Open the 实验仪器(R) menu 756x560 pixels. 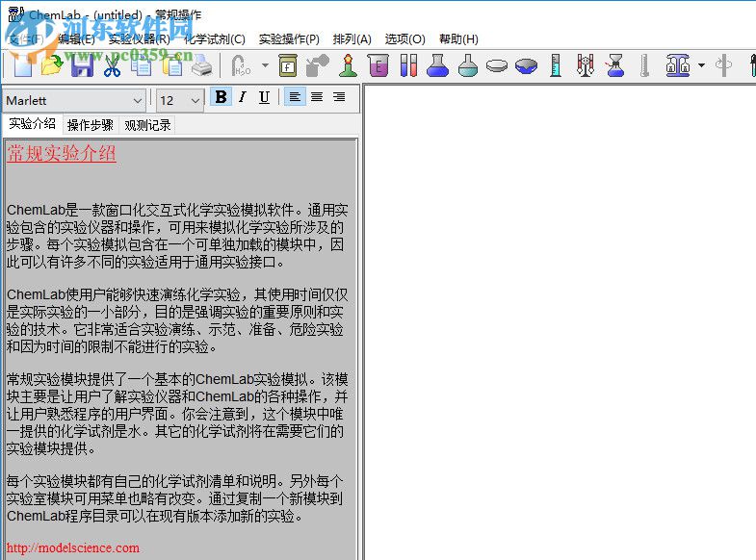point(140,39)
